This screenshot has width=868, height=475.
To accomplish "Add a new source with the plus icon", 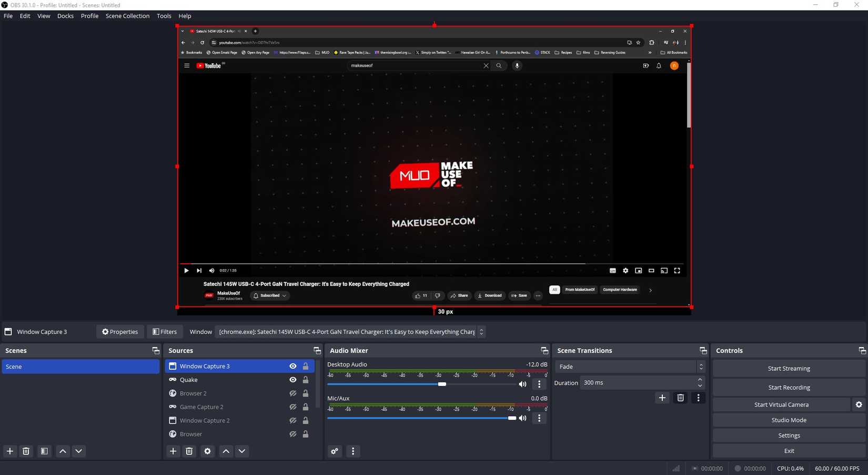I will (173, 451).
